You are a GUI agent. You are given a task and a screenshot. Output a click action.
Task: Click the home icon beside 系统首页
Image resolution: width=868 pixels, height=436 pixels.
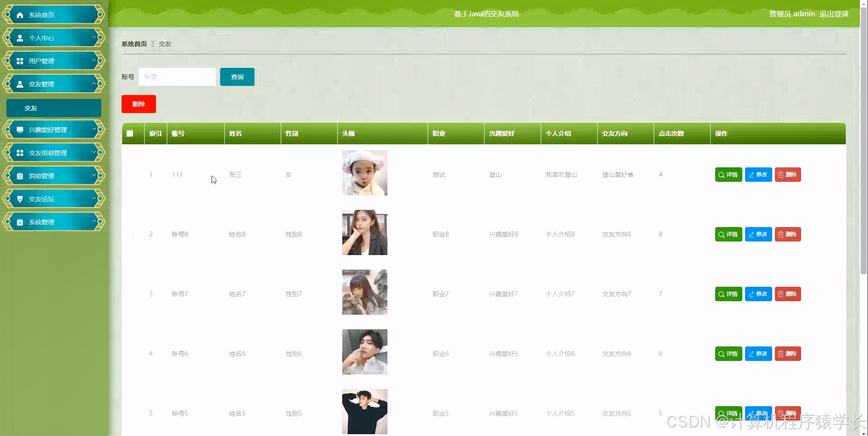(x=20, y=15)
